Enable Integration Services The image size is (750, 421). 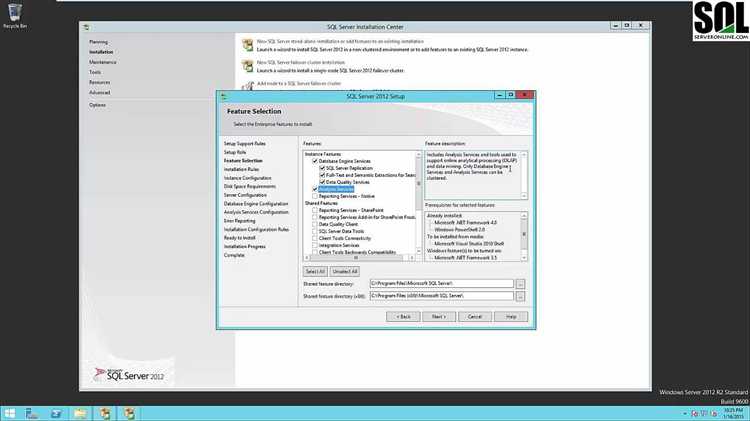click(x=315, y=245)
